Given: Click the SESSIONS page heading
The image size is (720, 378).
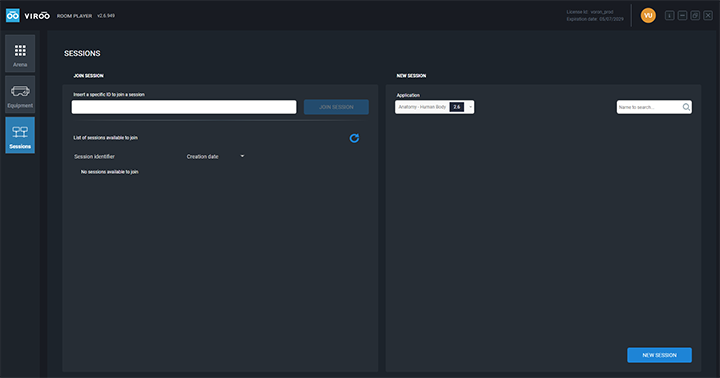Looking at the screenshot, I should (82, 53).
